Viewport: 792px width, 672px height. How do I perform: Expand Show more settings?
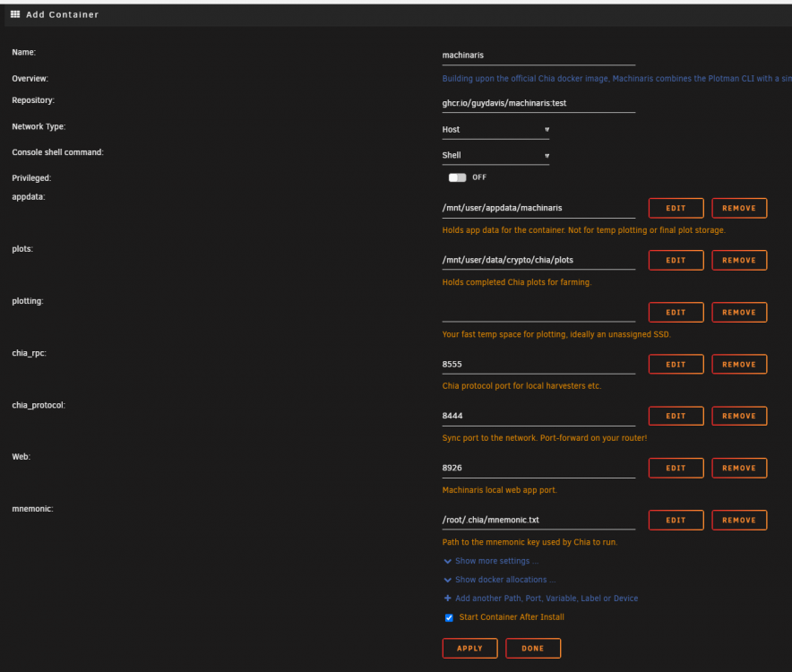point(496,561)
